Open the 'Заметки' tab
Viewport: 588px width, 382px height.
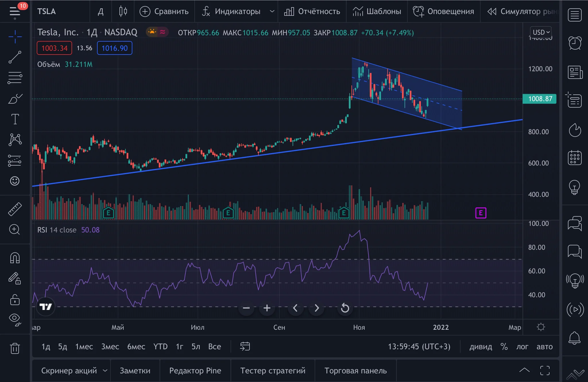(x=135, y=371)
